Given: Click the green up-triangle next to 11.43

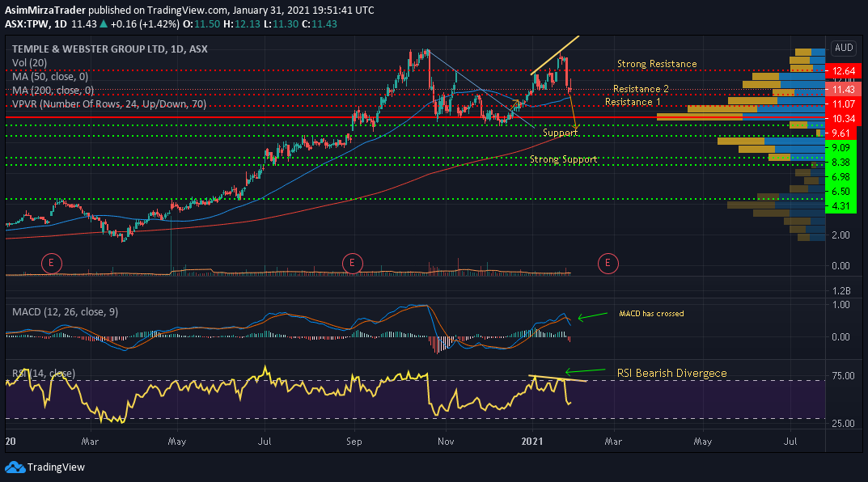Looking at the screenshot, I should coord(104,23).
